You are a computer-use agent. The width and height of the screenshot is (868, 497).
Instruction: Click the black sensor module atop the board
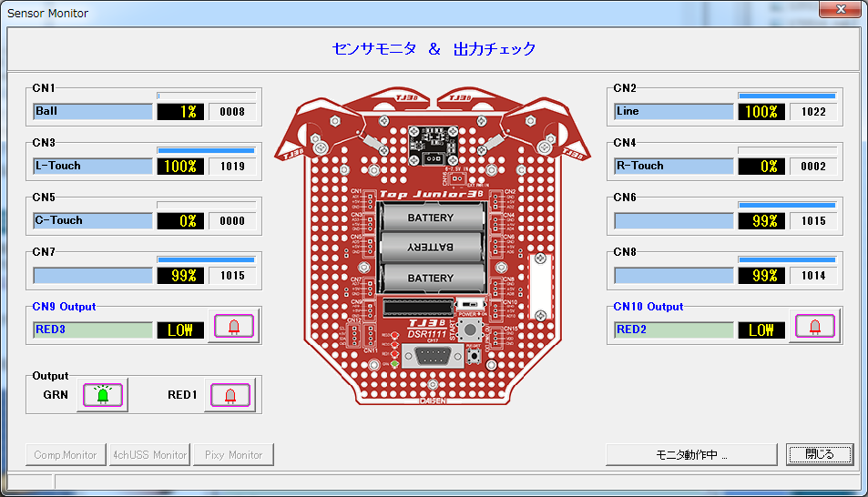coord(433,146)
